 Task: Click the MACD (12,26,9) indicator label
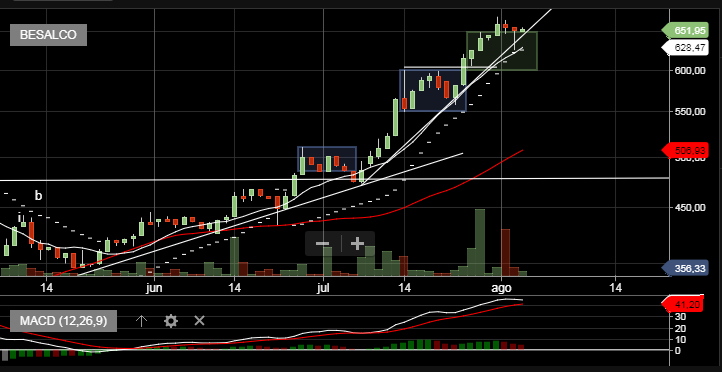pos(64,320)
